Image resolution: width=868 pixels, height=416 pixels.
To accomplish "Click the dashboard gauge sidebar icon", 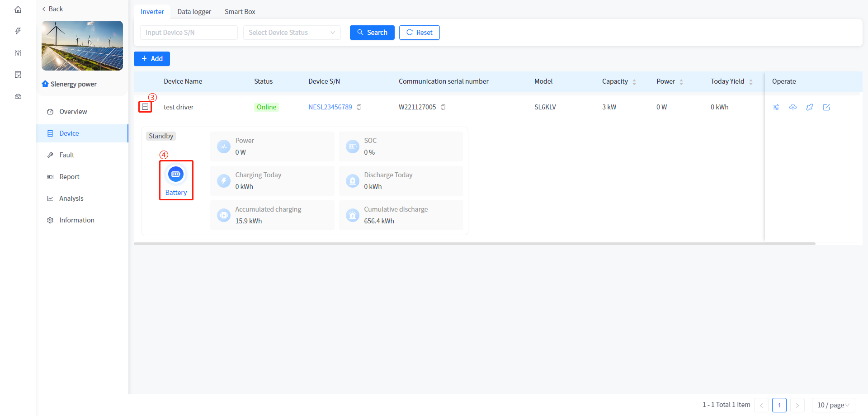I will point(18,96).
